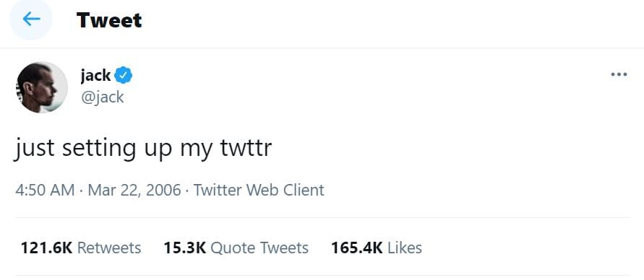Image resolution: width=644 pixels, height=280 pixels.
Task: Open the three-dot more options menu
Action: [x=619, y=74]
